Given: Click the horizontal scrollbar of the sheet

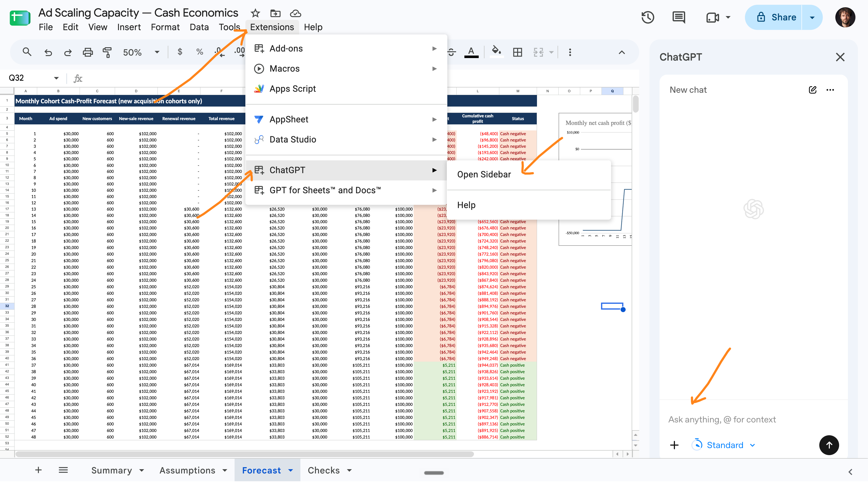Looking at the screenshot, I should (x=244, y=454).
